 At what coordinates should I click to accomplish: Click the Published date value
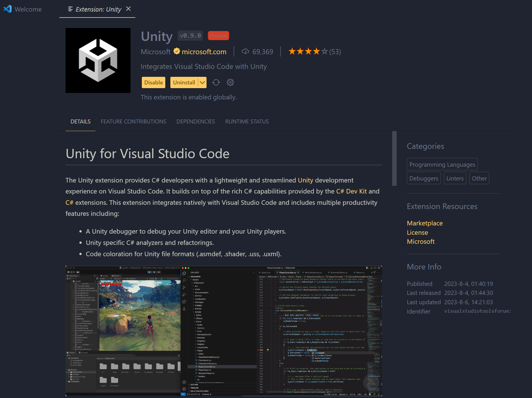(x=468, y=284)
